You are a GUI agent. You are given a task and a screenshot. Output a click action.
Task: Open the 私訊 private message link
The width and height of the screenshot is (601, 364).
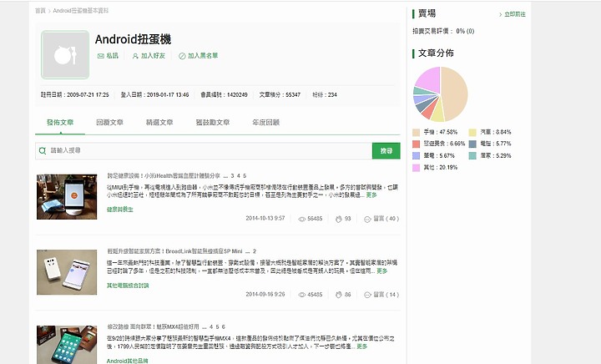pyautogui.click(x=112, y=56)
